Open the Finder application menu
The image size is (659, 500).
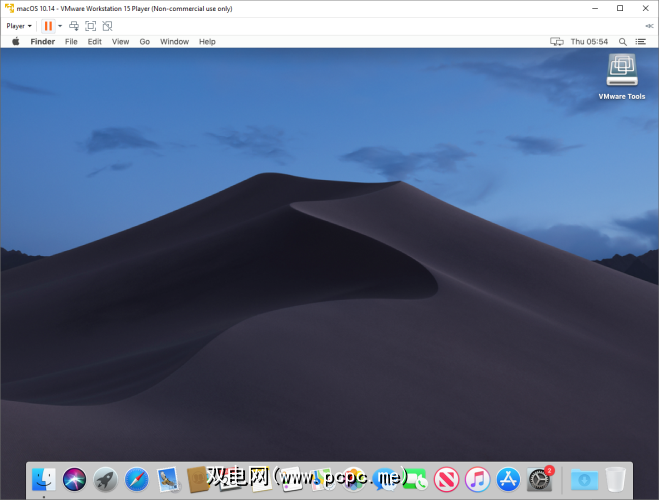42,42
